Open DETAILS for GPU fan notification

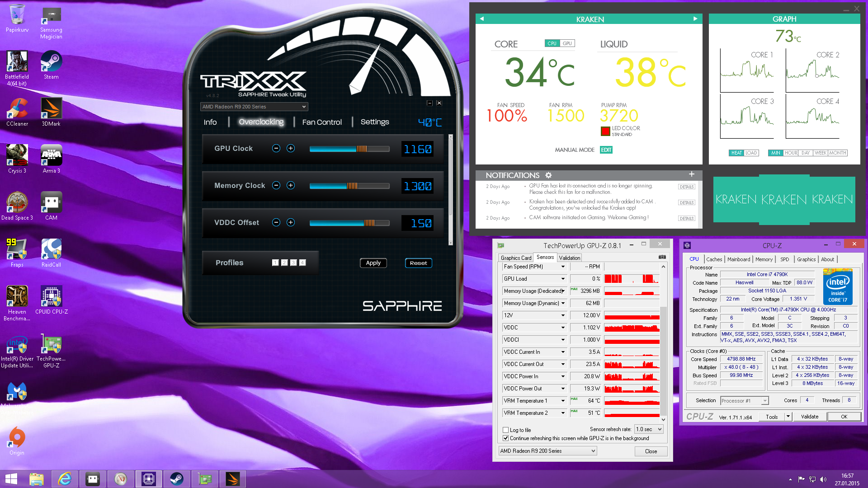[687, 187]
